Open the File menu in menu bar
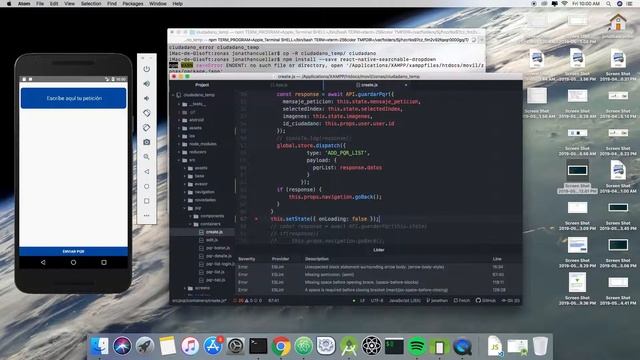This screenshot has width=640, height=360. (40, 3)
